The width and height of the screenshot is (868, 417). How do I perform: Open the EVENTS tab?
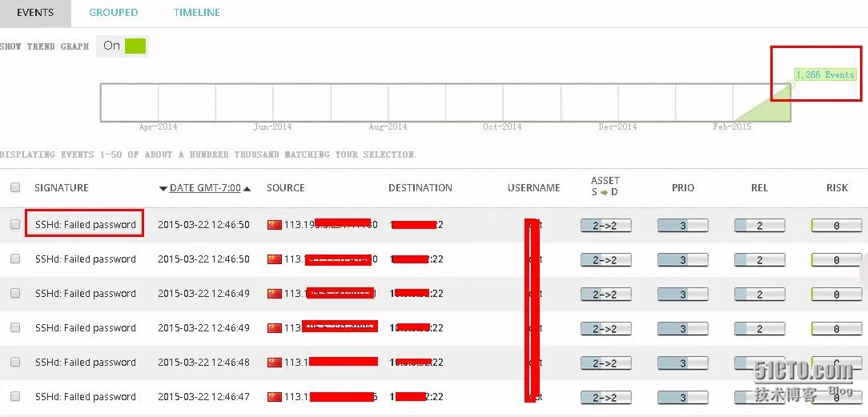35,13
